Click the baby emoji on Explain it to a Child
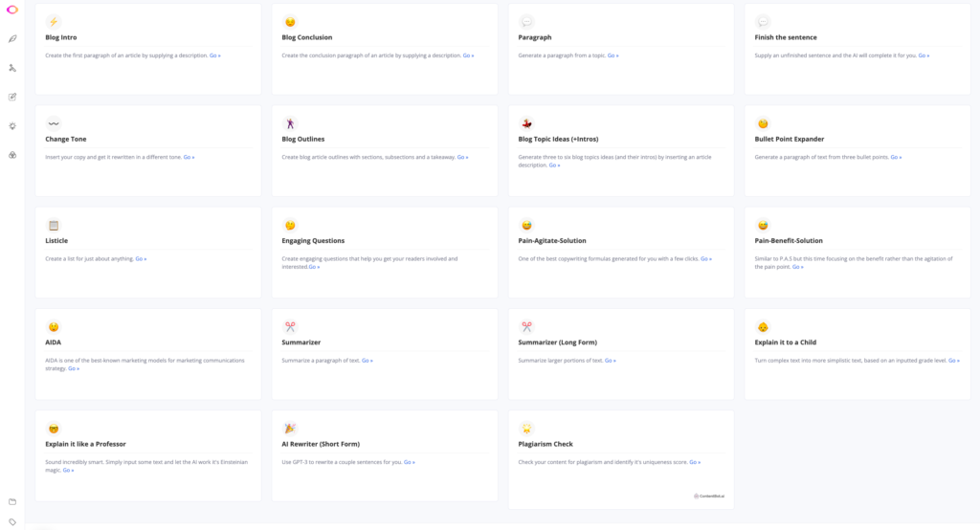 pyautogui.click(x=763, y=327)
